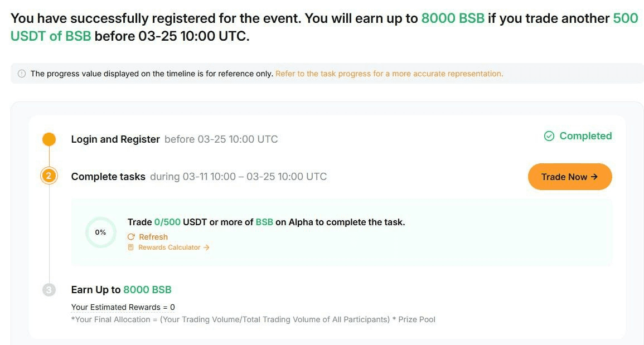Click the Login and Register step title
The height and width of the screenshot is (345, 644).
point(115,139)
